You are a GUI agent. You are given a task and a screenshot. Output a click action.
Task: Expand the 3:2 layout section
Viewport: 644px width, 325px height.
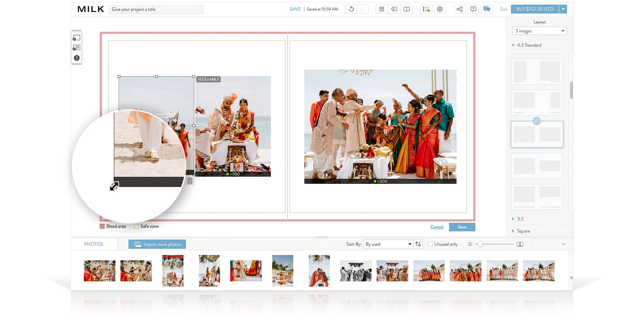point(520,219)
